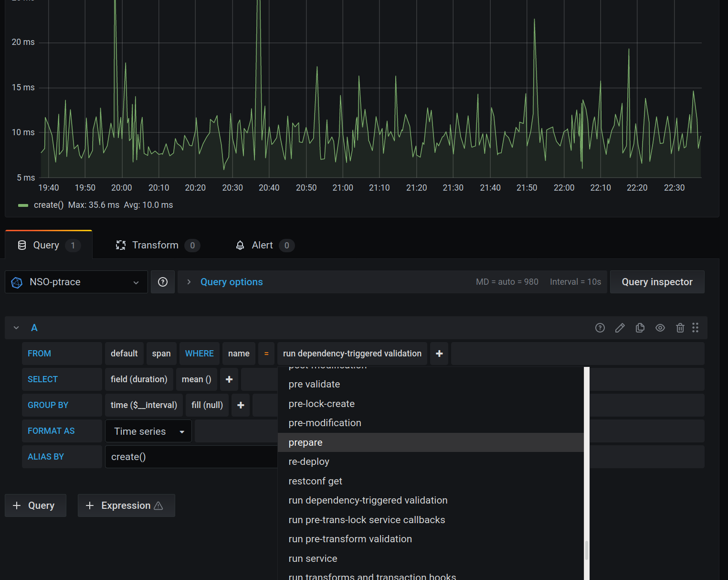Viewport: 728px width, 580px height.
Task: Open NSO-ptrace data source dropdown
Action: [76, 282]
